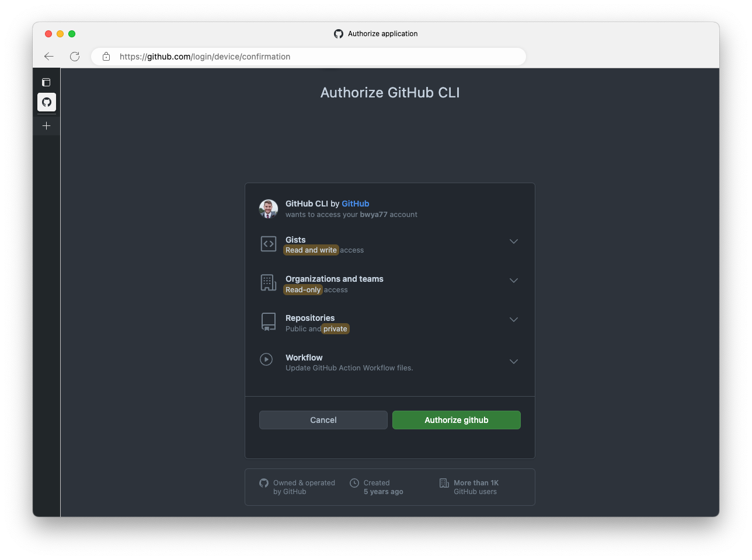
Task: Minimize the window with the yellow button
Action: point(60,34)
